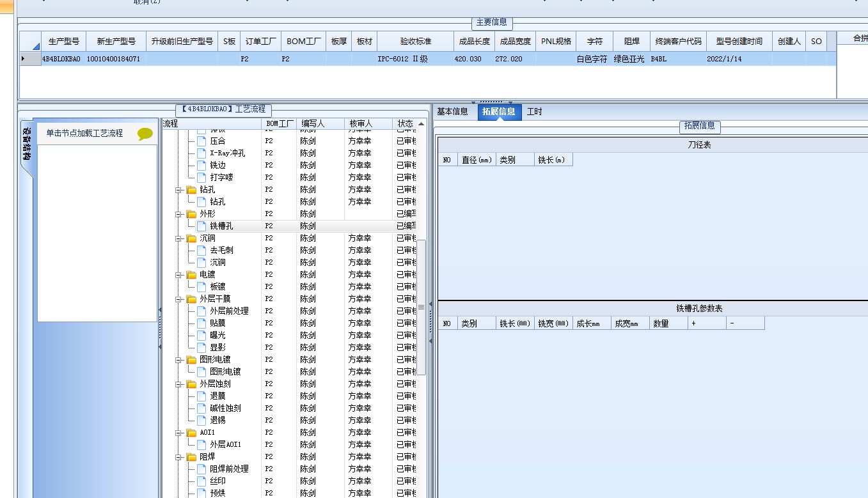Screen dimensions: 868x498
Task: Click the process tree scroll-up arrow
Action: (x=421, y=123)
